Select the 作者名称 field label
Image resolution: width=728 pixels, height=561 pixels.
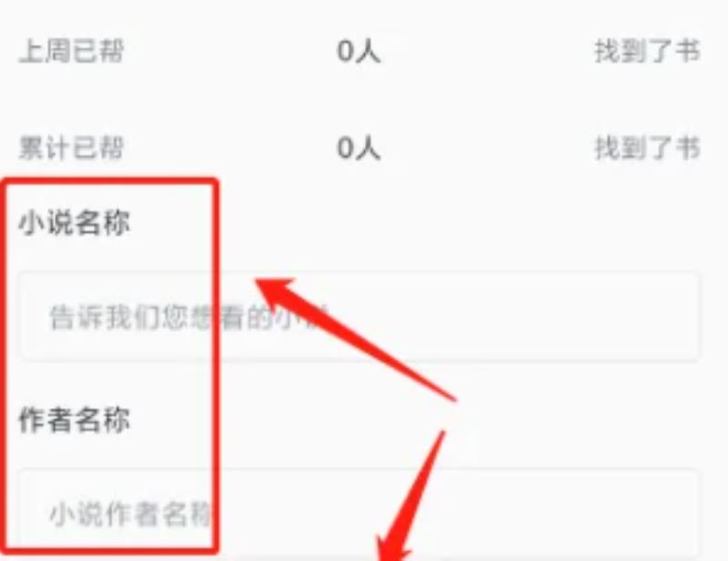click(75, 420)
